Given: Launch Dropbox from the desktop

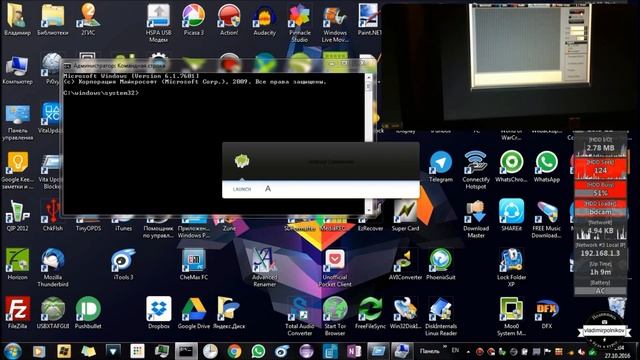Looking at the screenshot, I should click(x=158, y=313).
